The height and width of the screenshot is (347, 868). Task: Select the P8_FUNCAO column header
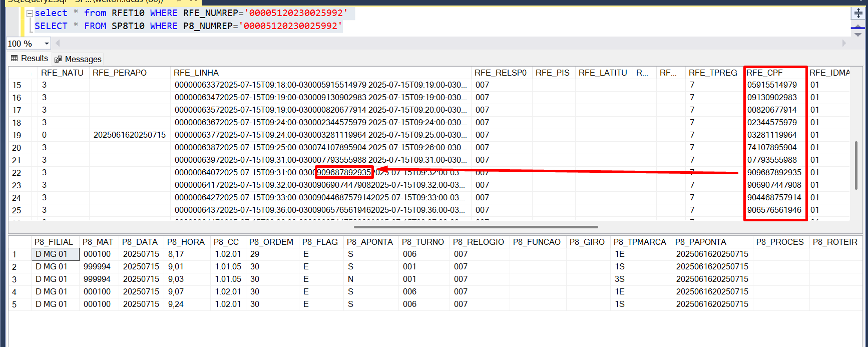(x=537, y=242)
